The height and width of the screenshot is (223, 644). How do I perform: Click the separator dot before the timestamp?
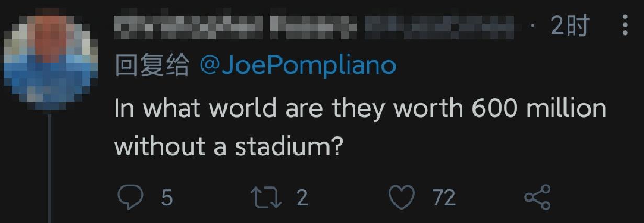coord(533,26)
